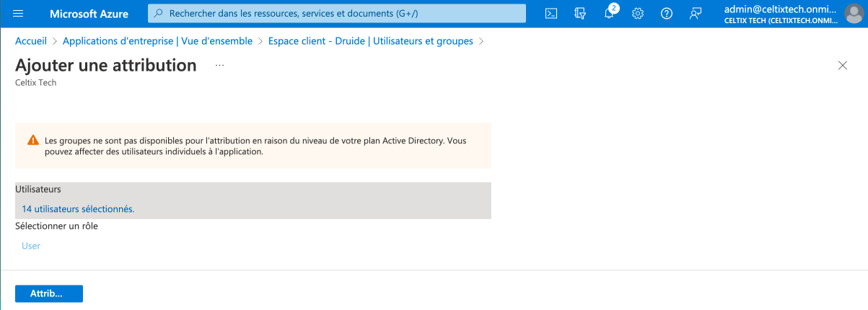Open the directories and subscriptions filter
Viewport: 868px width, 310px height.
point(579,14)
